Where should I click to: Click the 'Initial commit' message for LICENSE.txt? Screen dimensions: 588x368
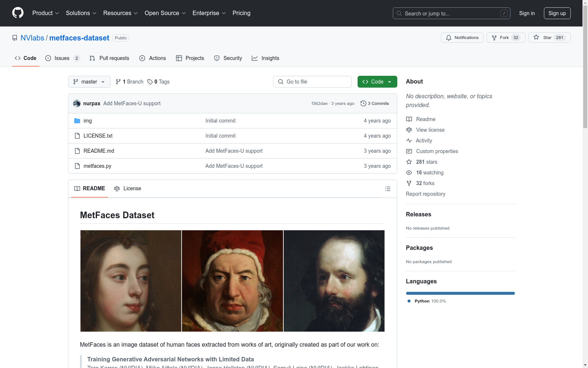[x=220, y=136]
